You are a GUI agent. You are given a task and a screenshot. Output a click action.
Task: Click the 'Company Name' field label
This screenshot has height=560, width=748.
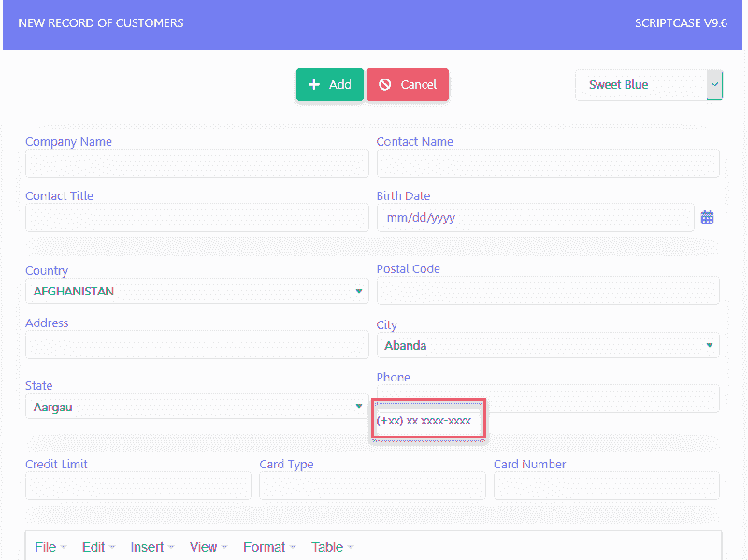click(x=68, y=142)
